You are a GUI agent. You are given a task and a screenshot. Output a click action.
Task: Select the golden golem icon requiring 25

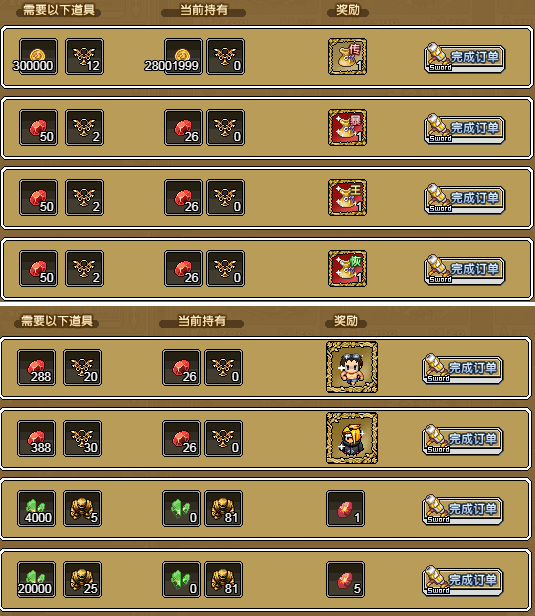(x=82, y=579)
